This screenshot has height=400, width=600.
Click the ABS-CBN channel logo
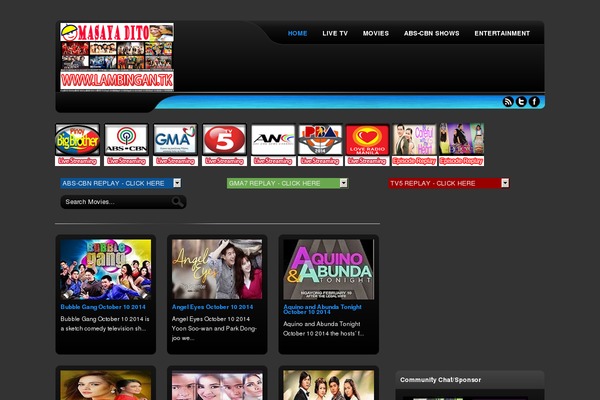[126, 140]
